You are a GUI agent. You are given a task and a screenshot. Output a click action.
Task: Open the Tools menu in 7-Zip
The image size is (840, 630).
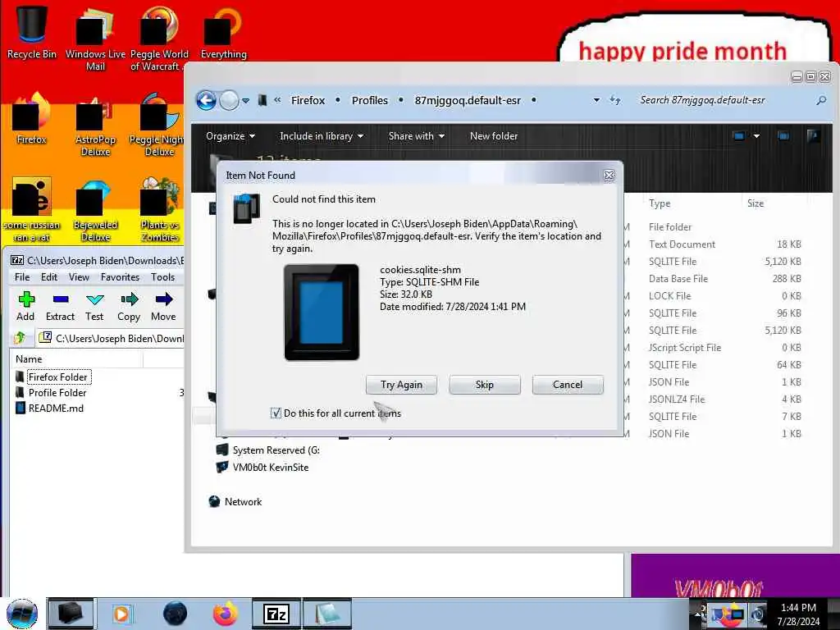[x=163, y=277]
